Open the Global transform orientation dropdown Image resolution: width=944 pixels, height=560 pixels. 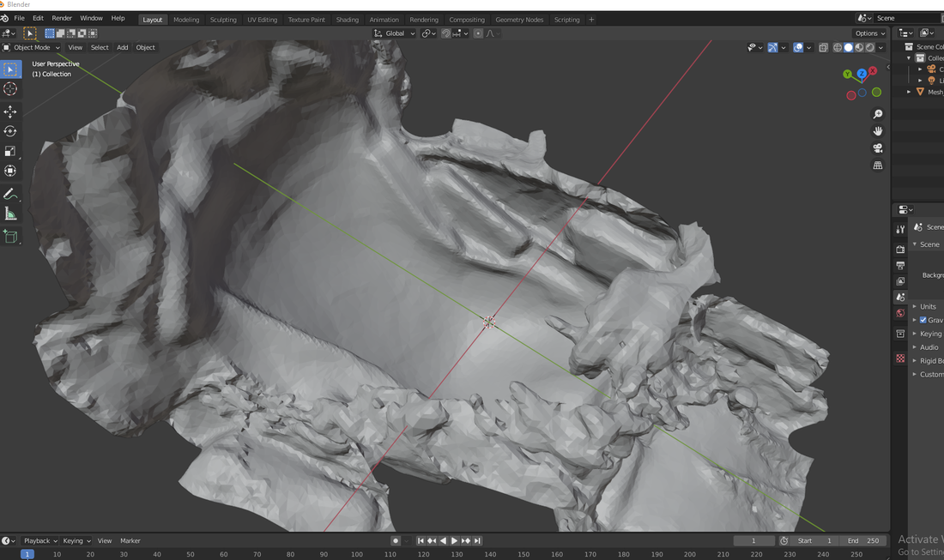pos(395,33)
